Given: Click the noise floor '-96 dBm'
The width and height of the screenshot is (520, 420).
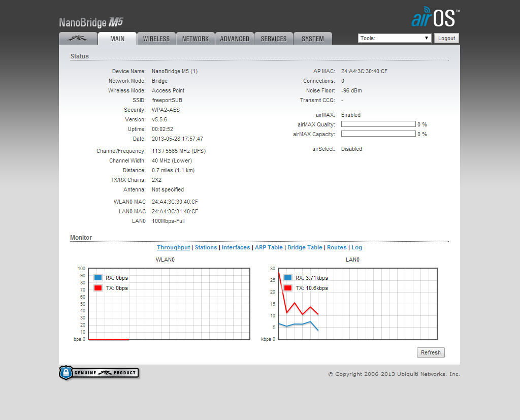Looking at the screenshot, I should [x=351, y=90].
